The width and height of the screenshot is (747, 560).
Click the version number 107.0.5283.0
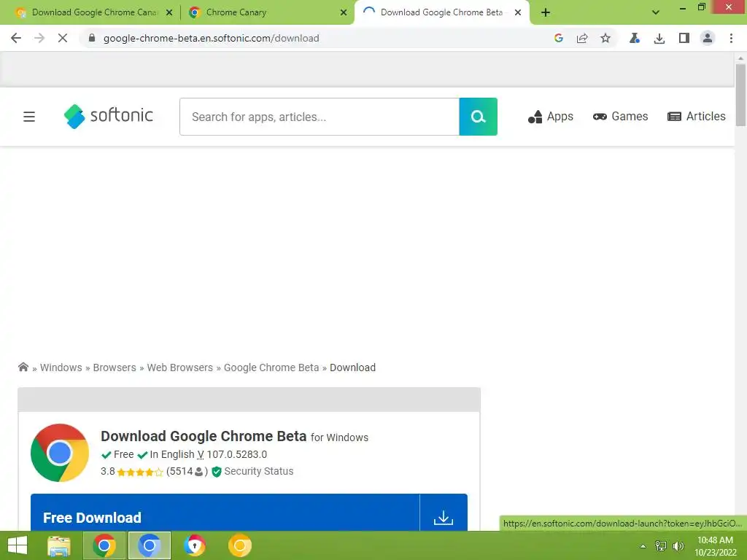click(237, 455)
